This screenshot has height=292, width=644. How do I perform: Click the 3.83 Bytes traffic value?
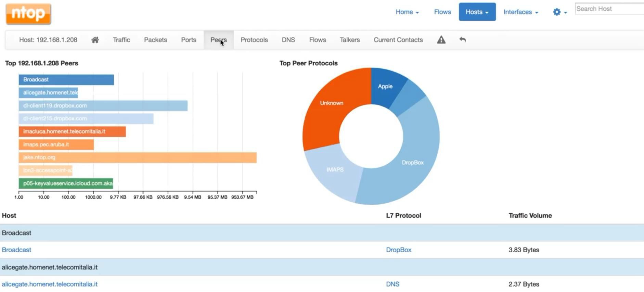coord(524,250)
